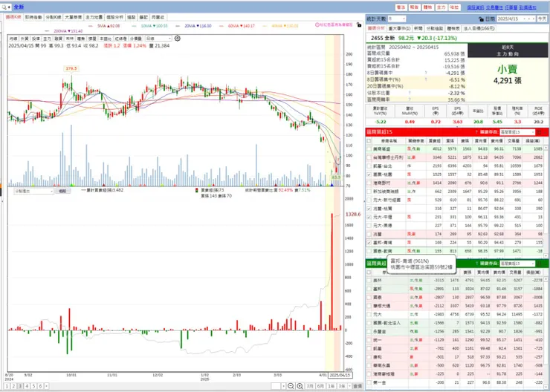Uncheck the 國票-桃園 checkbox
550x392 pixels.
[x=369, y=174]
